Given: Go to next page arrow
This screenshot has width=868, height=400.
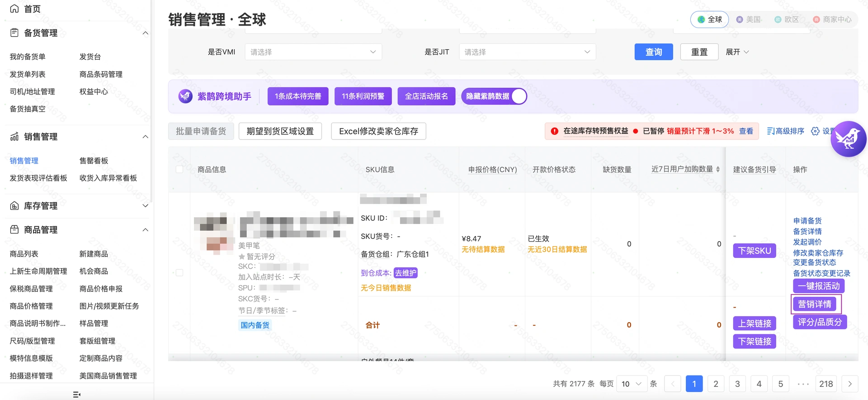Looking at the screenshot, I should pos(850,384).
